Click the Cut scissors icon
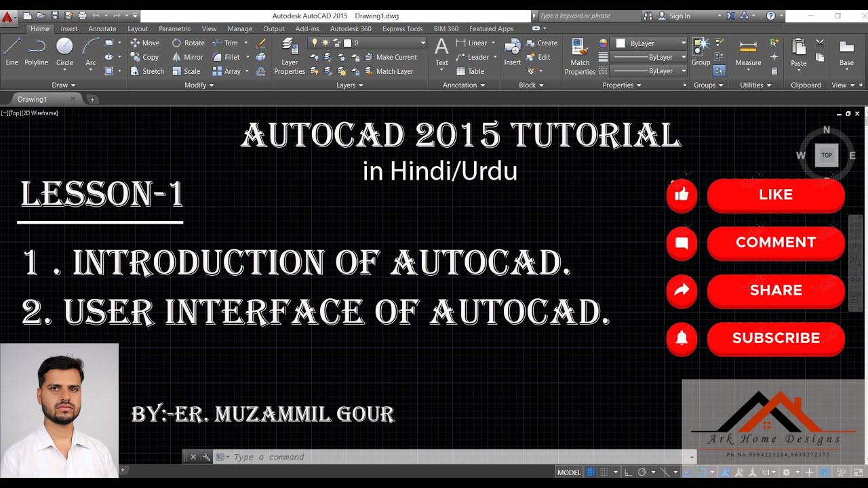This screenshot has height=488, width=868. (x=820, y=43)
